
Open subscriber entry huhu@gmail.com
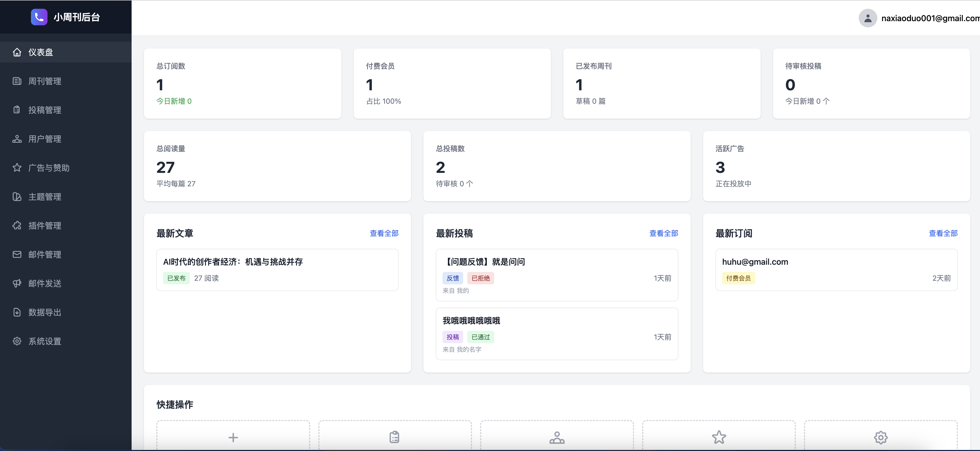click(x=755, y=262)
